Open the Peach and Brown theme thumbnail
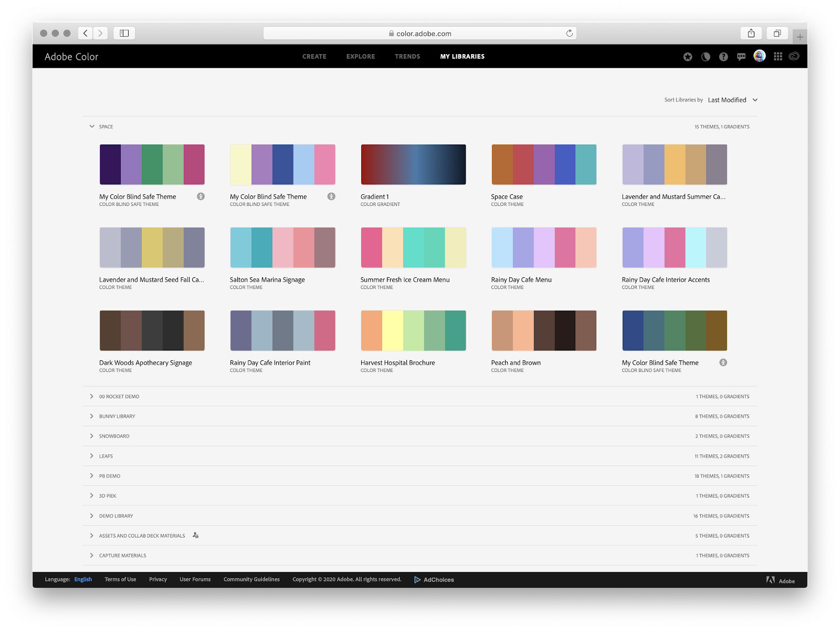840x631 pixels. point(543,330)
